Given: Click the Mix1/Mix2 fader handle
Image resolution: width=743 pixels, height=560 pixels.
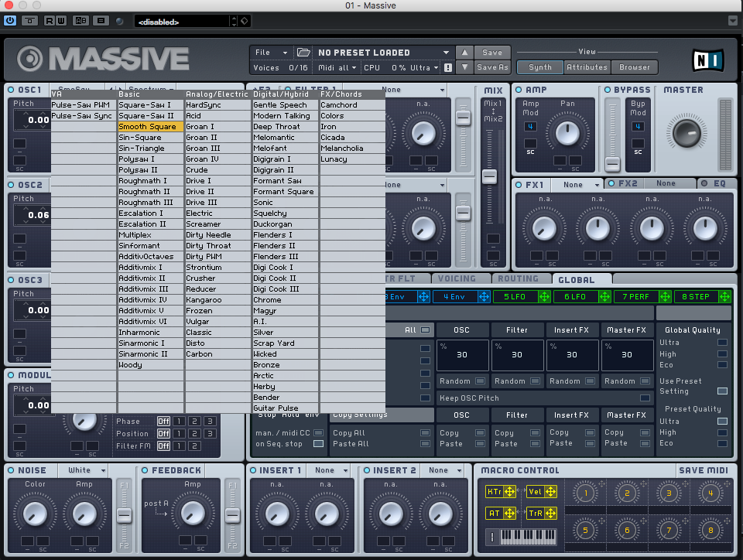Looking at the screenshot, I should (x=489, y=176).
